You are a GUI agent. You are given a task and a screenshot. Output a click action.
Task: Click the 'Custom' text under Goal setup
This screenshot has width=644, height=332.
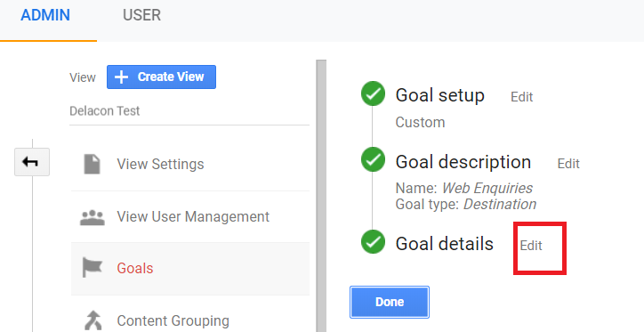coord(420,123)
